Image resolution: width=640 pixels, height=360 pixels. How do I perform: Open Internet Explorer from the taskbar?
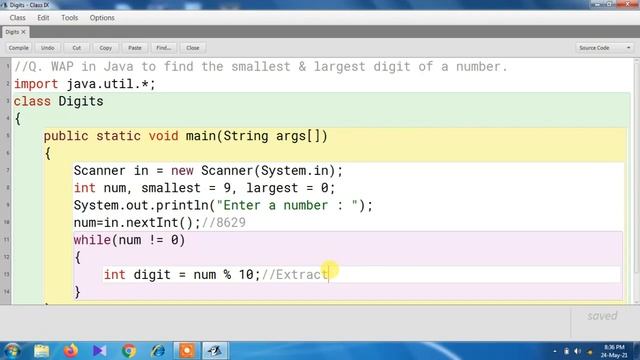click(158, 351)
